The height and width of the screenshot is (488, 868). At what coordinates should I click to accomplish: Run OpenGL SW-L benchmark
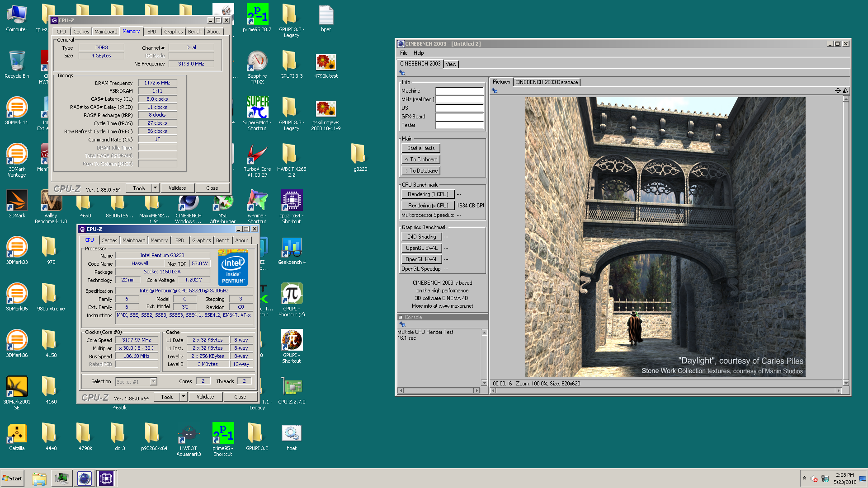pyautogui.click(x=422, y=248)
